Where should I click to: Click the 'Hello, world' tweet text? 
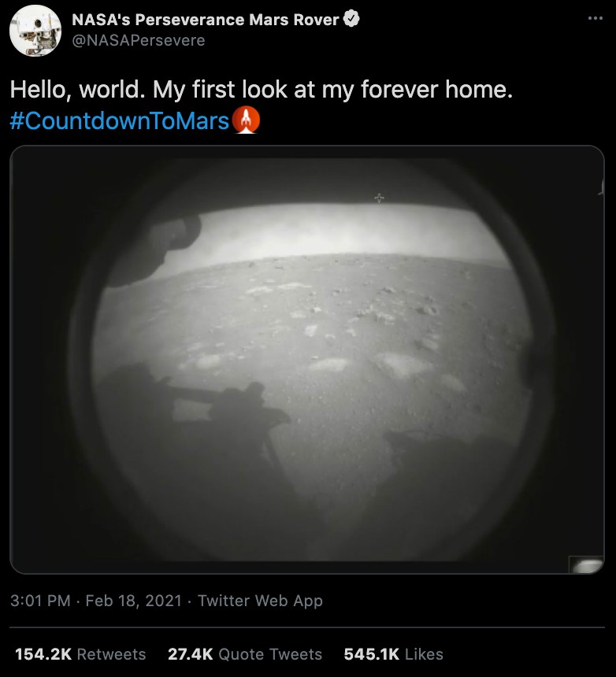[262, 90]
